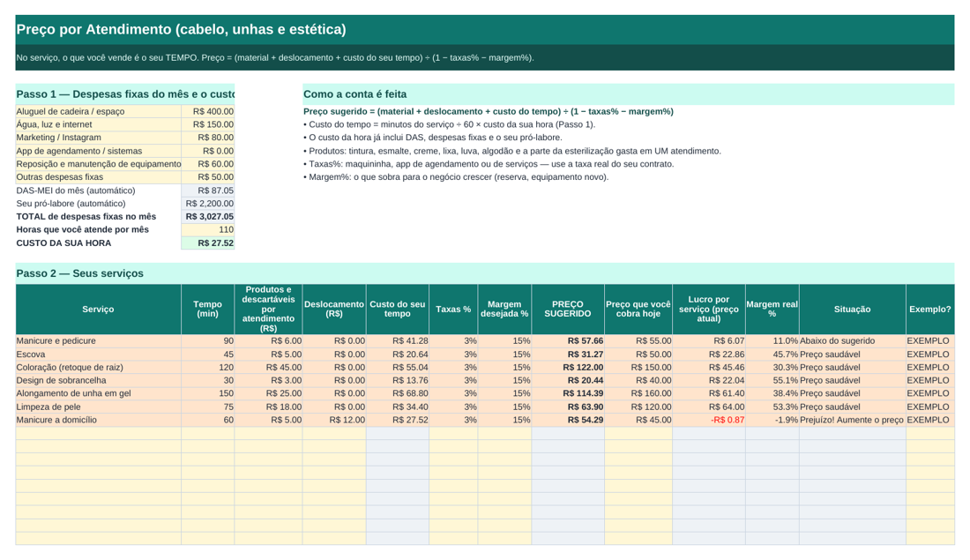This screenshot has width=970, height=560.
Task: Click the 'Lucro por serviço (preço atual)' header
Action: (709, 310)
